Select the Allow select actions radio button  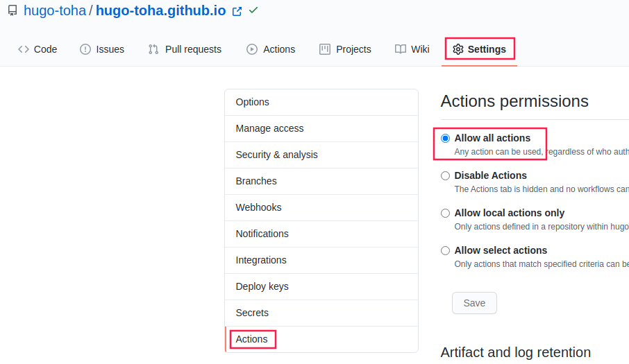(446, 250)
